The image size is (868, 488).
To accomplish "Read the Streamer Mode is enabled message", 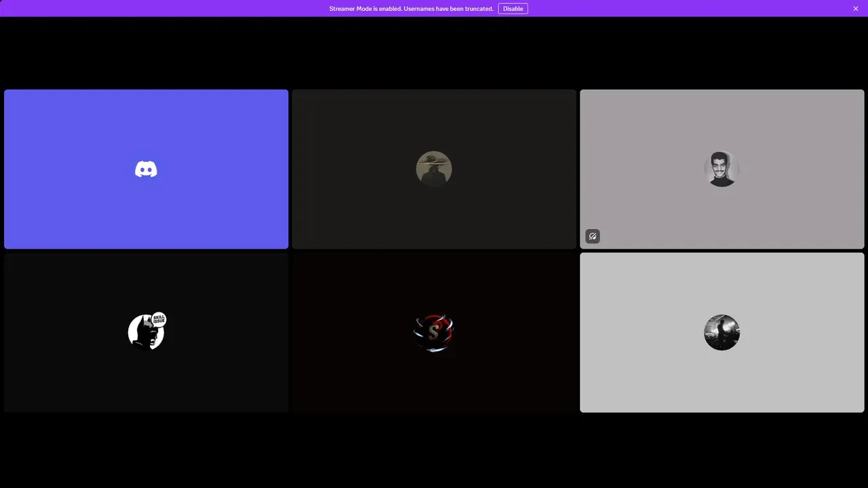I will [411, 9].
